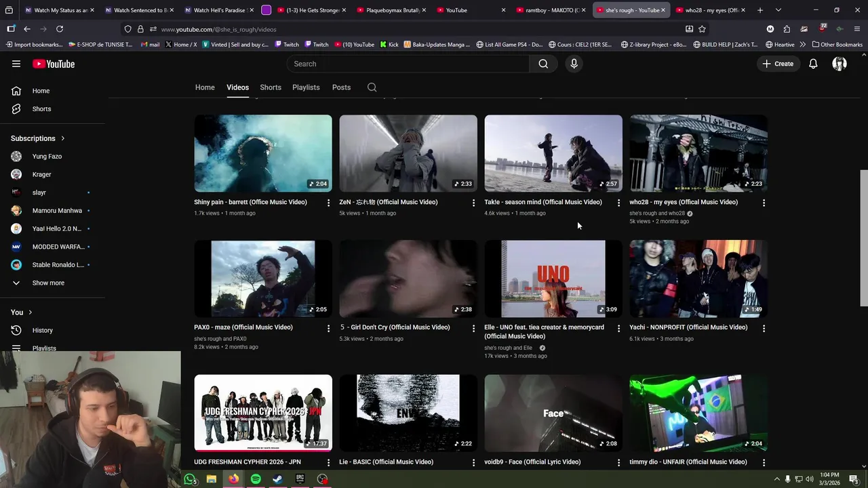Switch to the channel Shorts tab
The height and width of the screenshot is (488, 868).
coord(271,87)
